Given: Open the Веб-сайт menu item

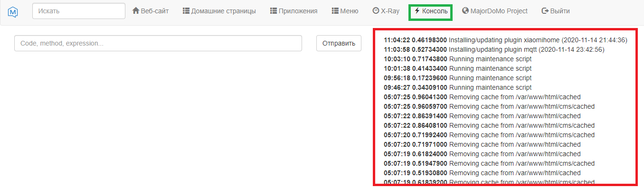Looking at the screenshot, I should pos(151,11).
